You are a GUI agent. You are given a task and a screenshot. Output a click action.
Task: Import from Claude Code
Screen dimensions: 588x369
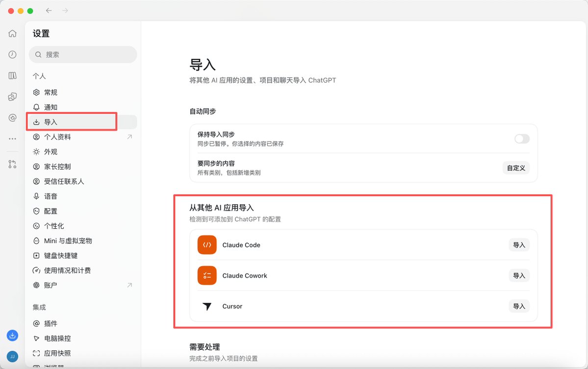coord(519,245)
